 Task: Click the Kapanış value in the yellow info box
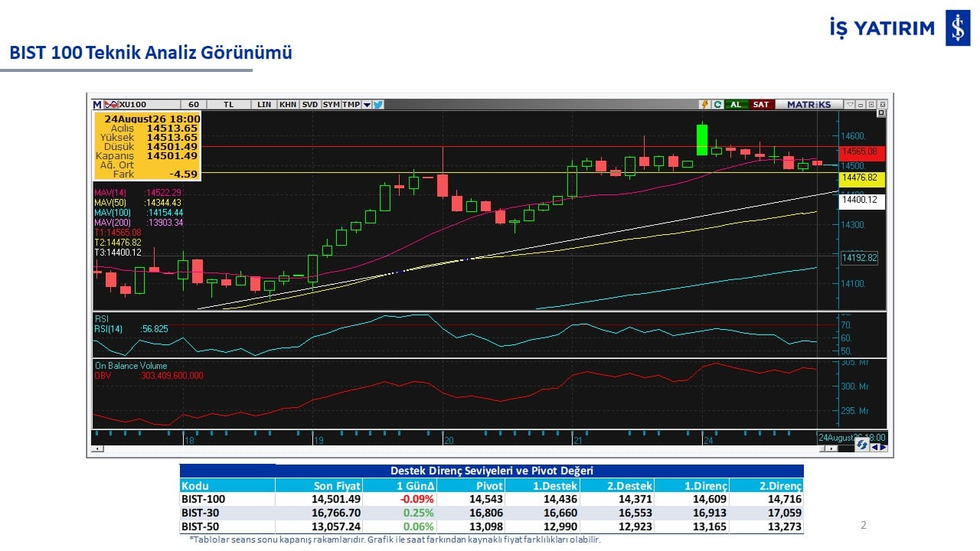(x=172, y=155)
